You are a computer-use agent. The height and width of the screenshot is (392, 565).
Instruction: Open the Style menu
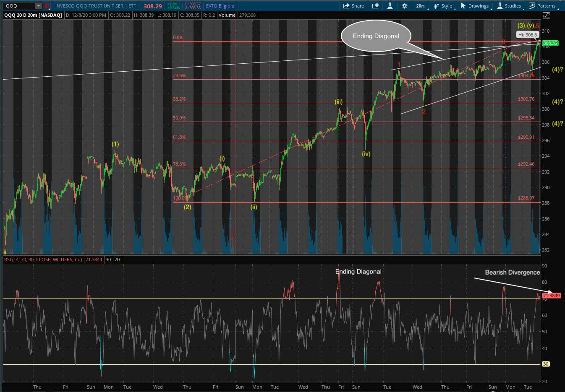click(443, 6)
